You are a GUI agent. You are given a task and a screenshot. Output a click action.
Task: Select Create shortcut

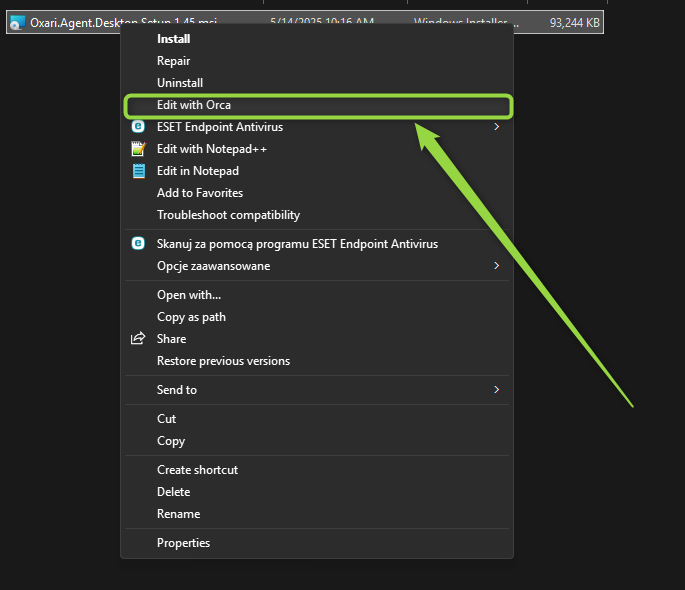click(x=197, y=470)
